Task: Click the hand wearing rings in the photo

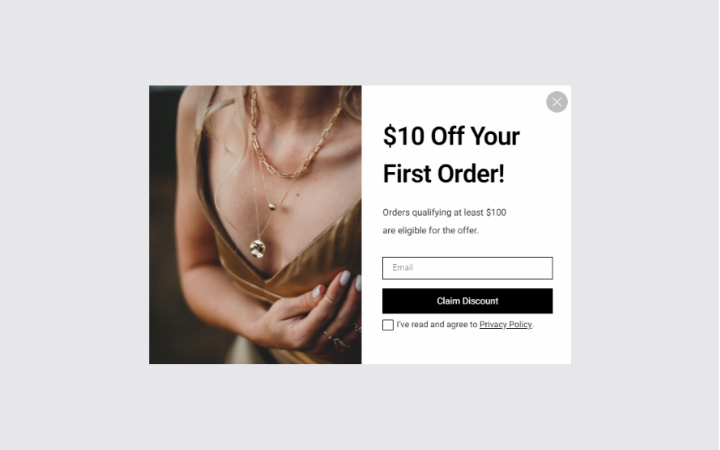Action: pyautogui.click(x=312, y=317)
